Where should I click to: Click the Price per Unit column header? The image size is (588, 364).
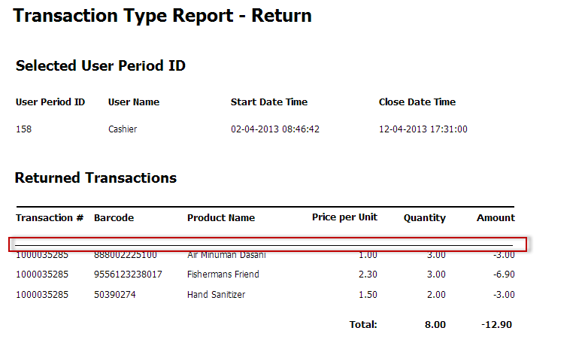point(344,217)
